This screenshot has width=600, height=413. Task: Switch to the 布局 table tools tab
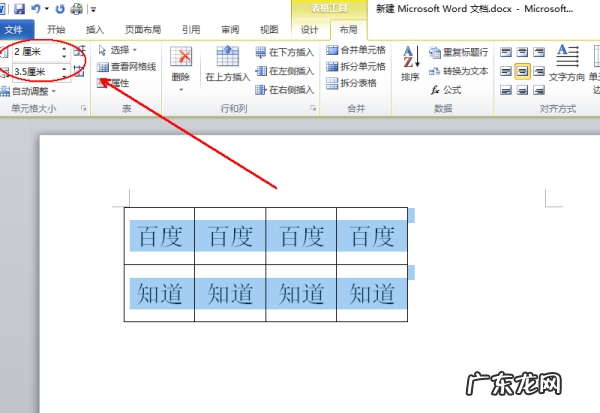(348, 29)
